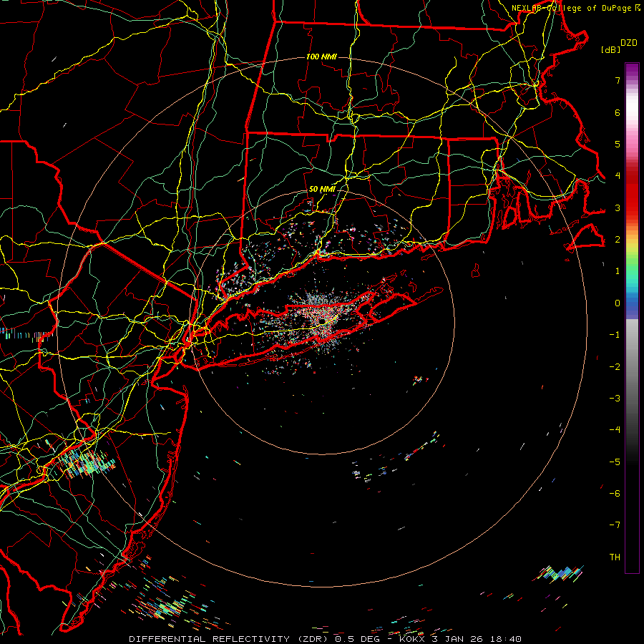Image resolution: width=644 pixels, height=644 pixels.
Task: Click the TH threshold label on the scale
Action: [x=615, y=557]
